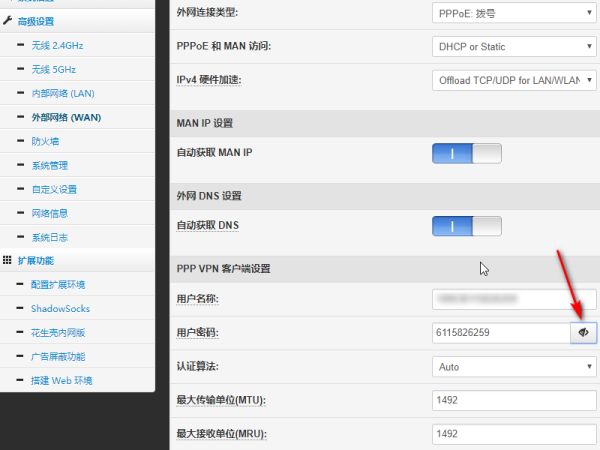This screenshot has width=600, height=450.
Task: Toggle the 自动获取 MAN IP switch
Action: point(466,153)
